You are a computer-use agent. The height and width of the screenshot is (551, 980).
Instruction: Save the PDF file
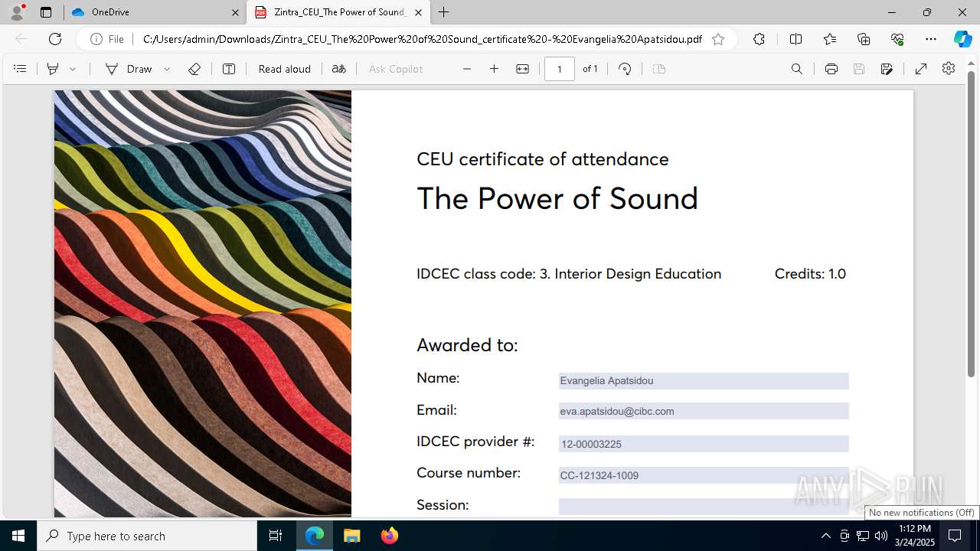[859, 69]
